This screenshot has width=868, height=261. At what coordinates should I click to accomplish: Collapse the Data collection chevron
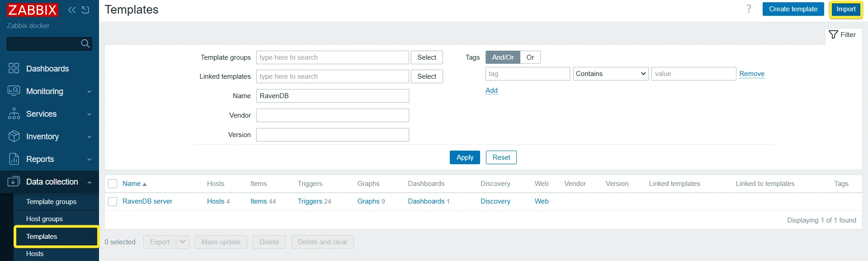89,182
